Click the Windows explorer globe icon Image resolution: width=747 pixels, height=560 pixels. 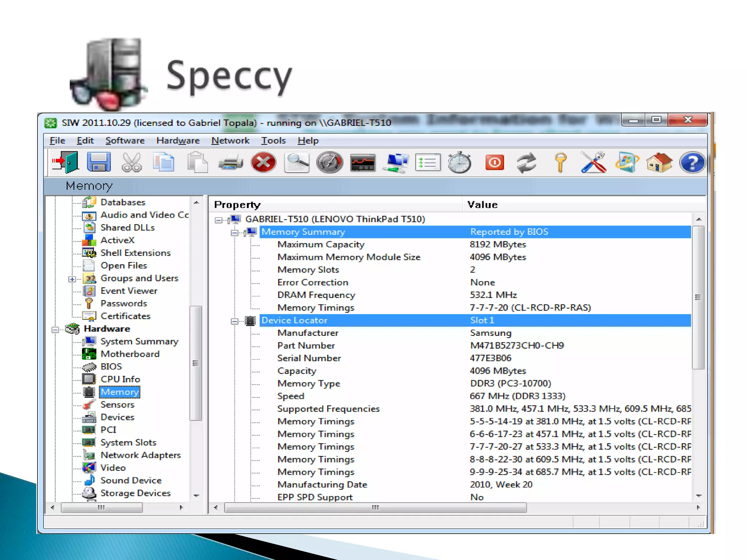pyautogui.click(x=627, y=163)
